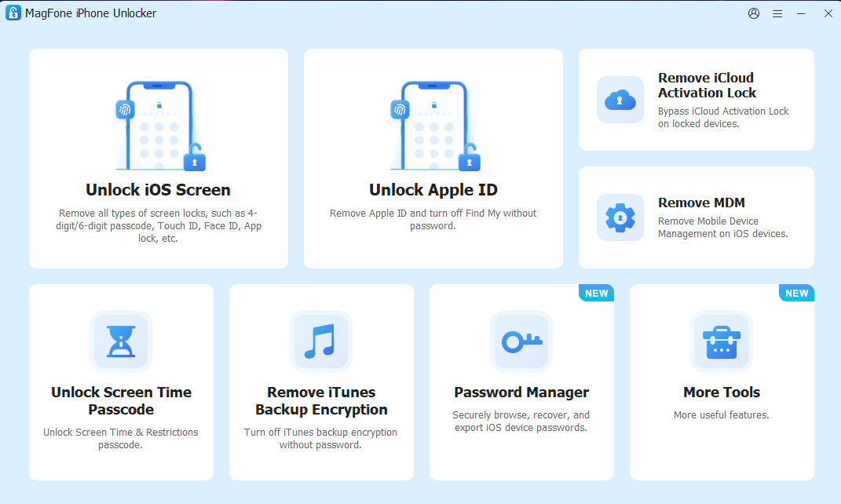Click the Remove MDM gear icon
Image resolution: width=841 pixels, height=504 pixels.
pyautogui.click(x=620, y=217)
